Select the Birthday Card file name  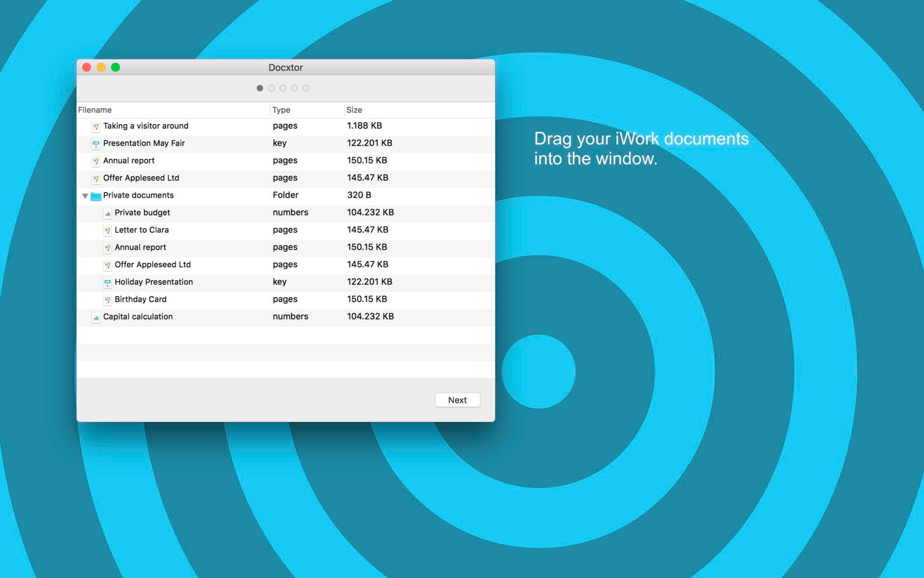pyautogui.click(x=140, y=299)
